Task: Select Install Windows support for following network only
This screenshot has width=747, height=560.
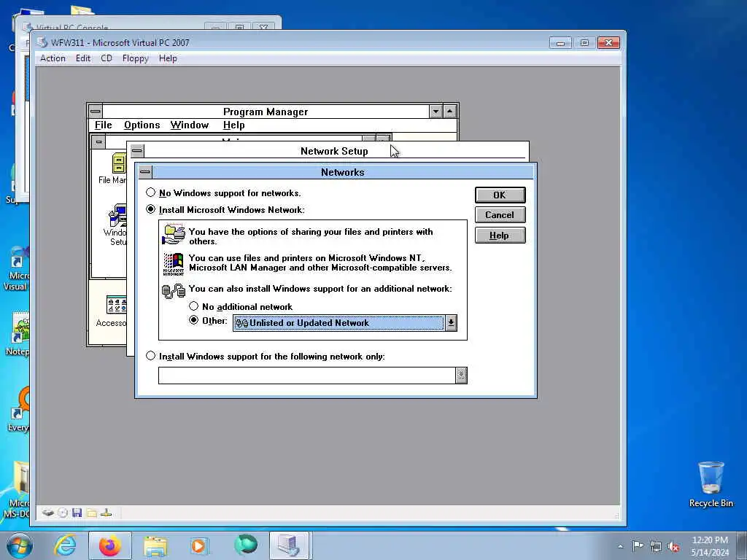Action: tap(150, 356)
